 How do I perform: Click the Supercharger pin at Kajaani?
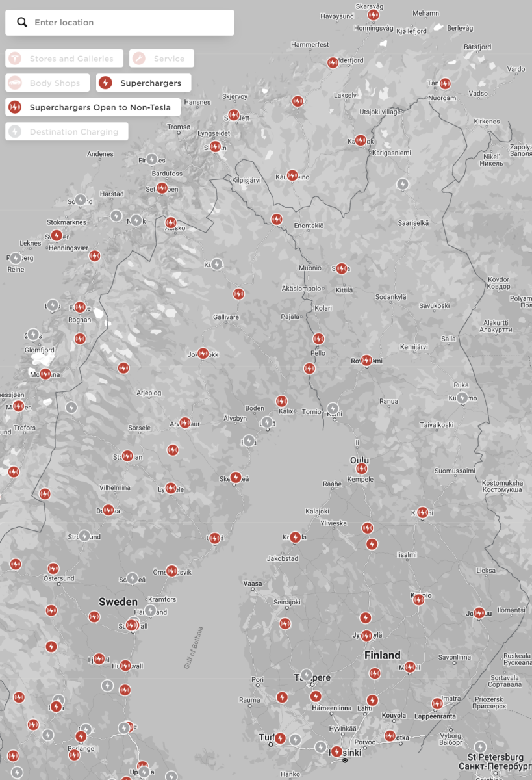click(x=422, y=512)
